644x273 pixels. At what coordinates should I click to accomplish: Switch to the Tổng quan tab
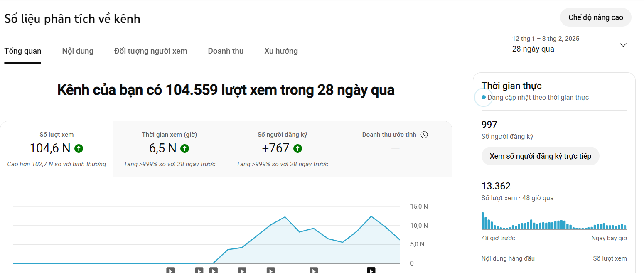pos(23,51)
